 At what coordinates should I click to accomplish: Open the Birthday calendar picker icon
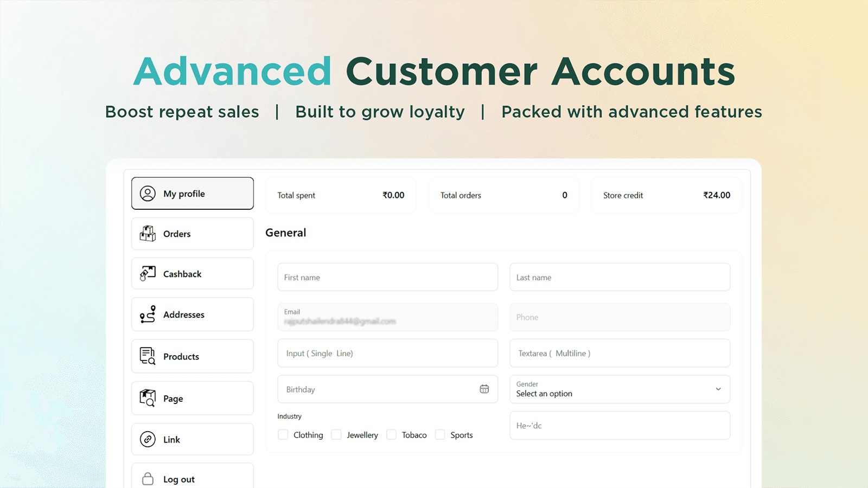pyautogui.click(x=484, y=389)
